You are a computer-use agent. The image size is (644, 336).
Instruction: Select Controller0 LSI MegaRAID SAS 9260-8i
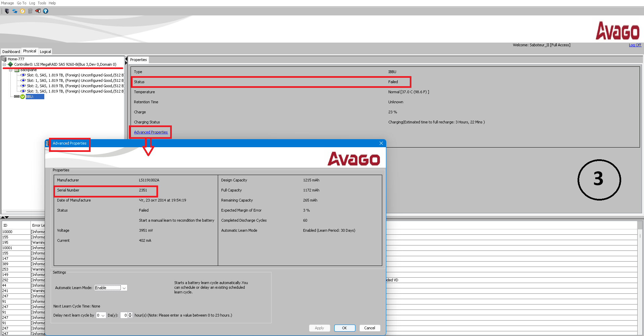click(x=65, y=64)
